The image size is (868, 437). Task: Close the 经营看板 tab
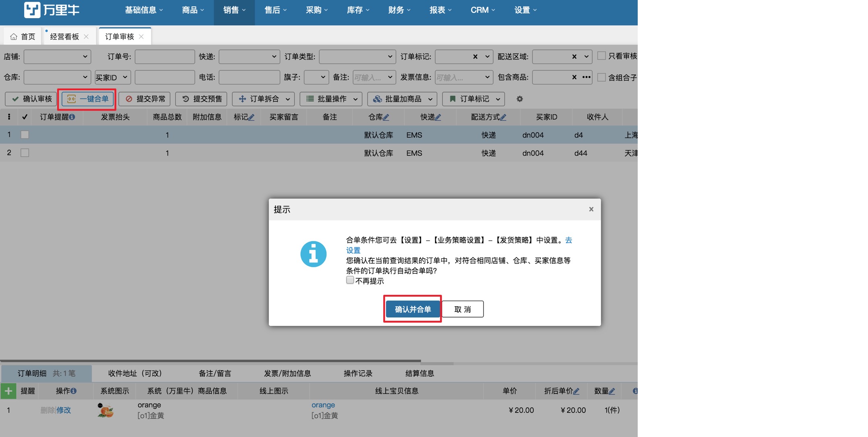click(x=86, y=37)
